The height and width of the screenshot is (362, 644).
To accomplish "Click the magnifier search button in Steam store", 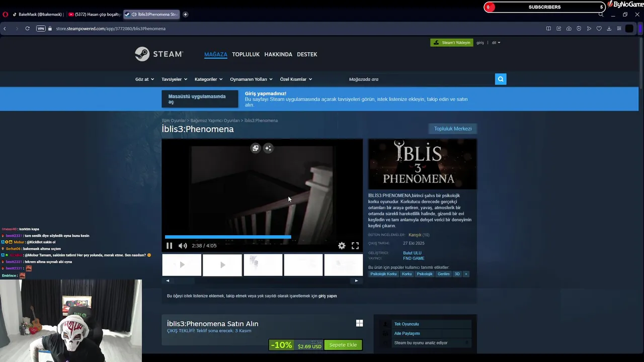I will 501,79.
